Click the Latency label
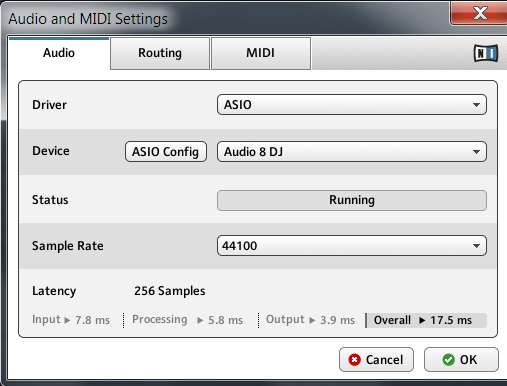The image size is (507, 386). [54, 291]
